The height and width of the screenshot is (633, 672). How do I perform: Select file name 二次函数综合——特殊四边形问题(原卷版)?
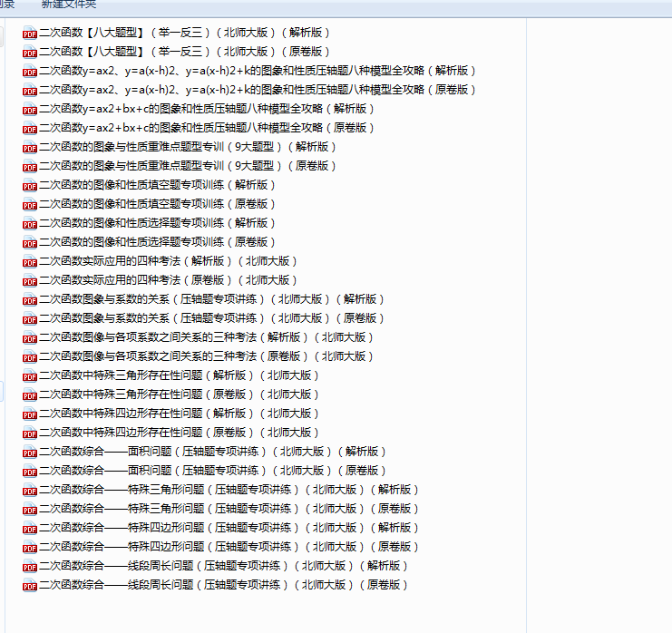[x=229, y=547]
